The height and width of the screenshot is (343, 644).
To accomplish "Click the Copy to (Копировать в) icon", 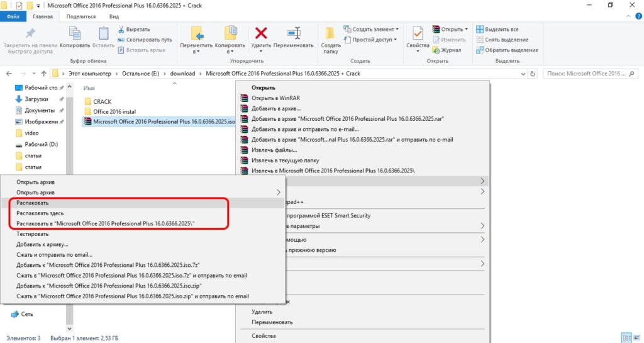I will point(230,33).
